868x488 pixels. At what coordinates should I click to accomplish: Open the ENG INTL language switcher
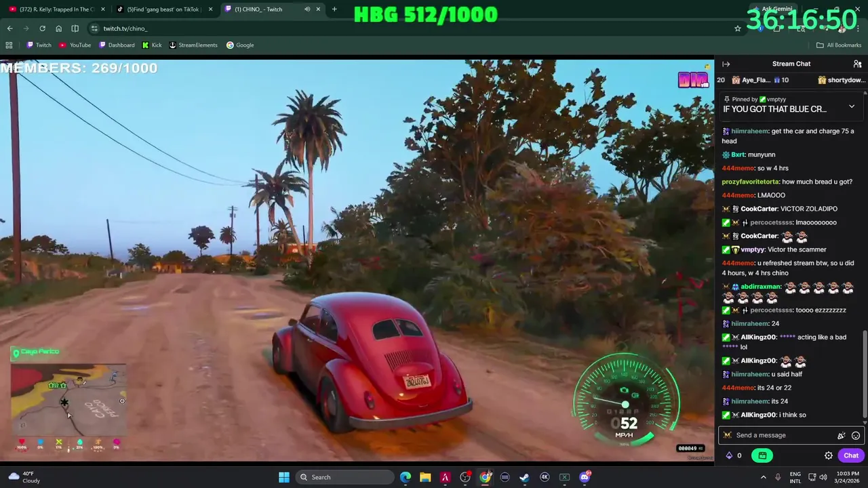coord(795,477)
